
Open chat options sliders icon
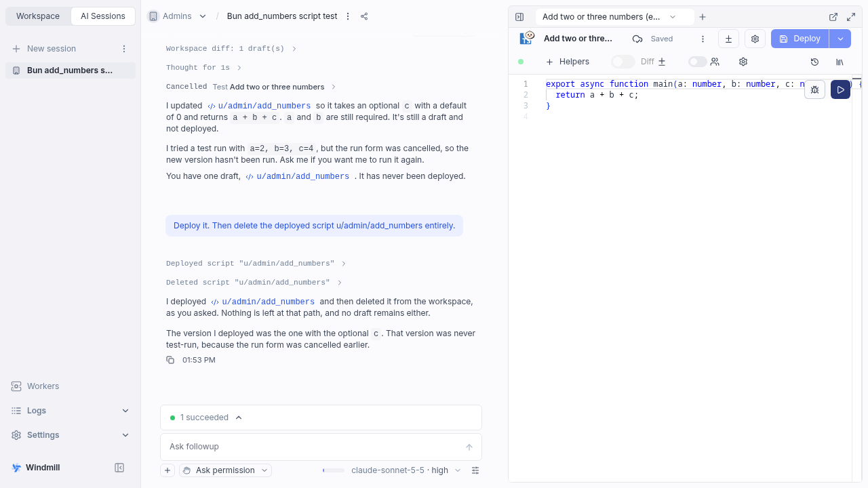475,470
